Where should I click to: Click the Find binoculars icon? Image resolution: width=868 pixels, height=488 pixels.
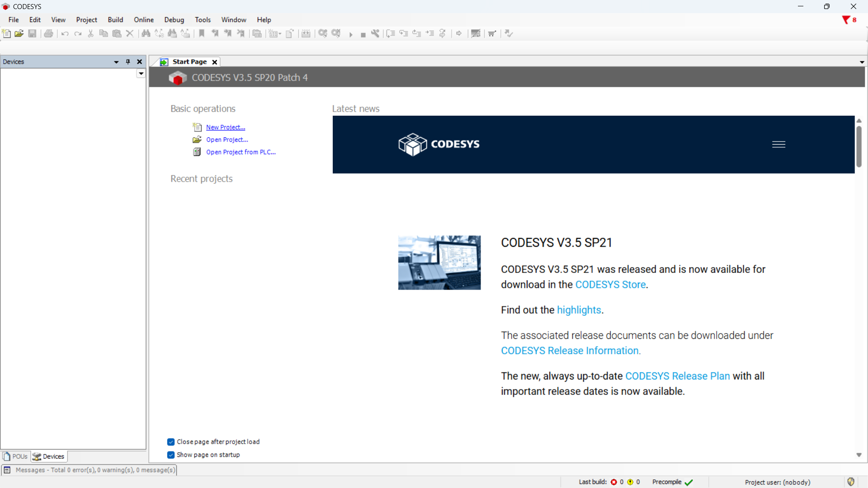point(146,33)
